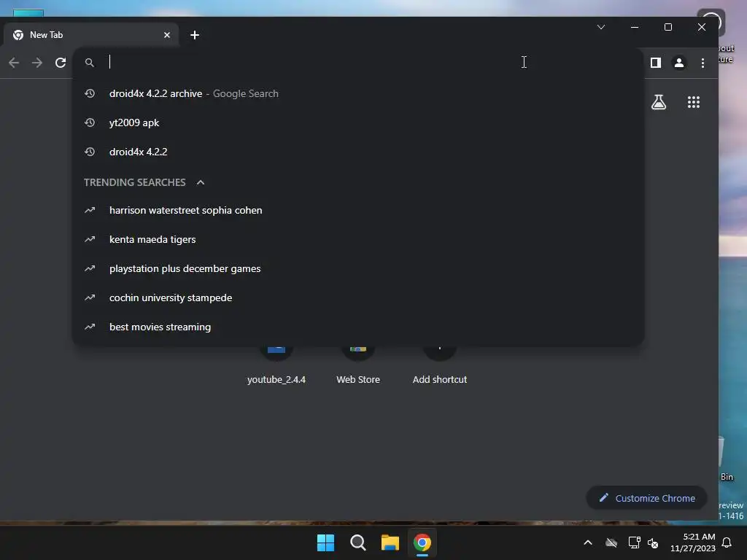Open a new tab with plus button
The height and width of the screenshot is (560, 747).
[194, 35]
